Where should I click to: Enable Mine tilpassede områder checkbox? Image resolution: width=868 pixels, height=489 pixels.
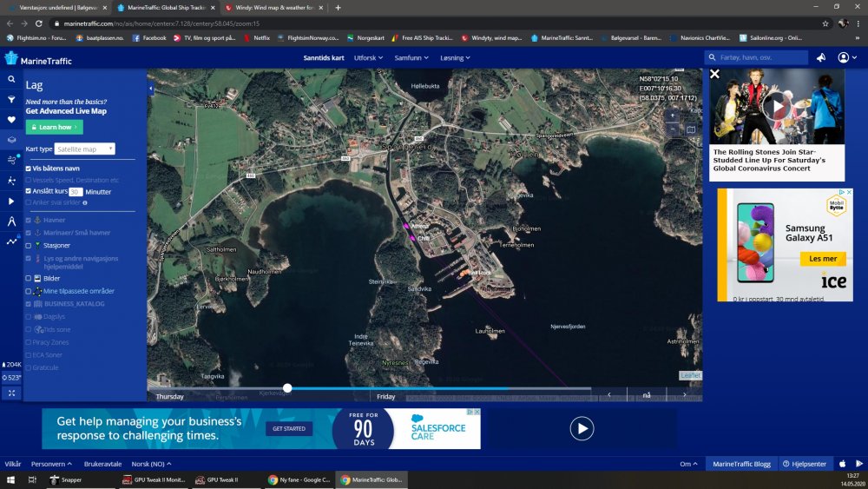29,291
